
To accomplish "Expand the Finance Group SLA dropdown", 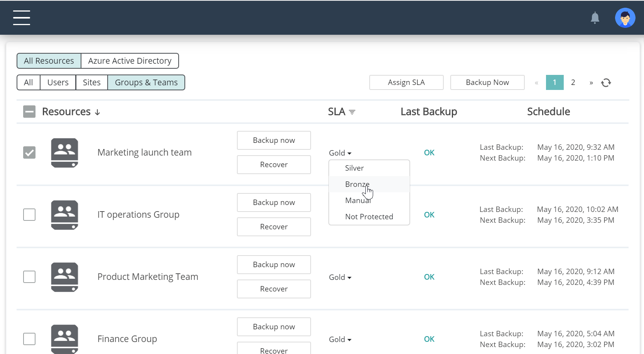I will point(340,340).
